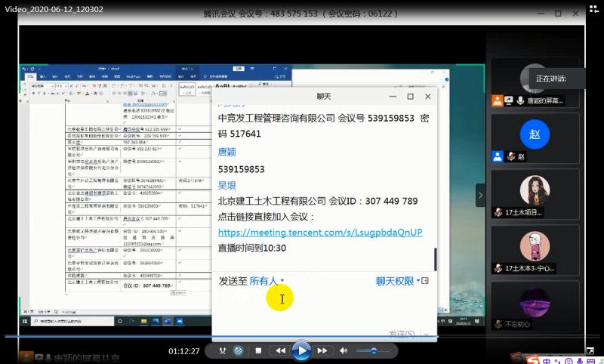604x364 pixels.
Task: Click the Word text highlight color icon
Action: click(x=79, y=94)
